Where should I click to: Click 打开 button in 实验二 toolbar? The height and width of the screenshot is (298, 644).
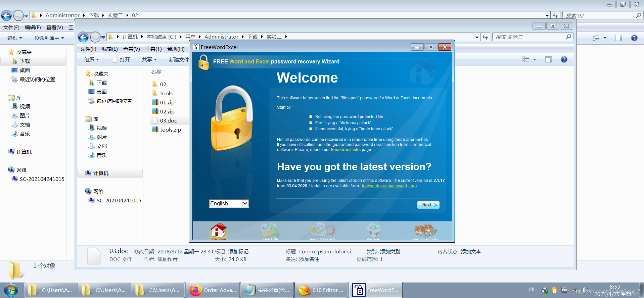(121, 59)
